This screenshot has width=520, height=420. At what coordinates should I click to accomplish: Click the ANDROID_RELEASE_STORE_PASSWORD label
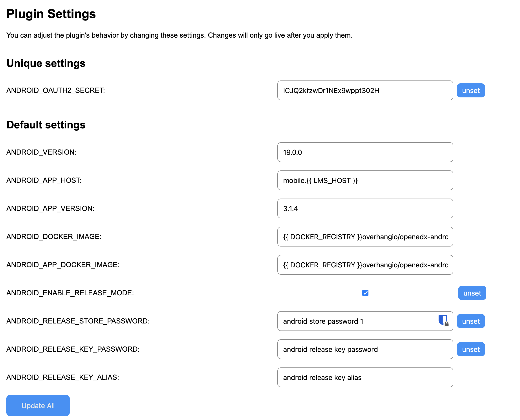coord(78,321)
